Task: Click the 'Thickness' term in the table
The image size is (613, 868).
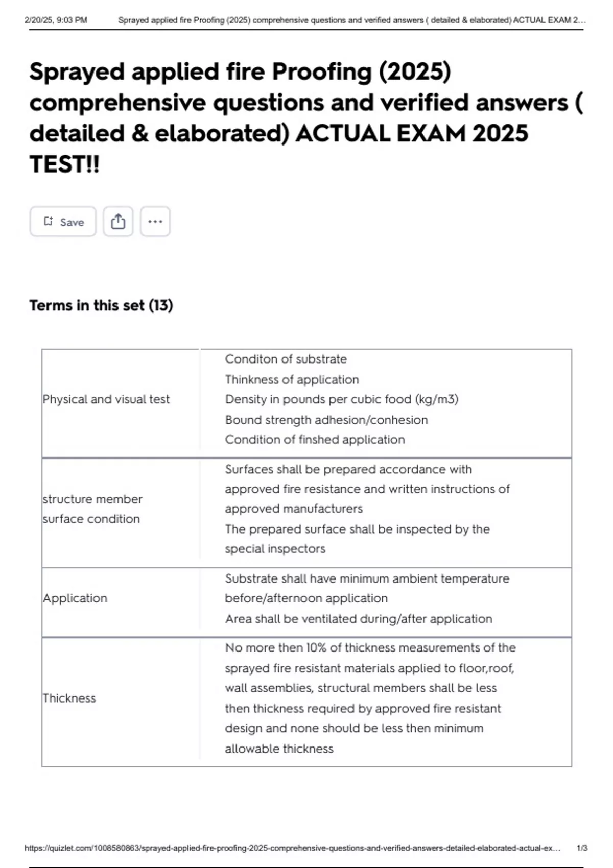Action: coord(70,698)
